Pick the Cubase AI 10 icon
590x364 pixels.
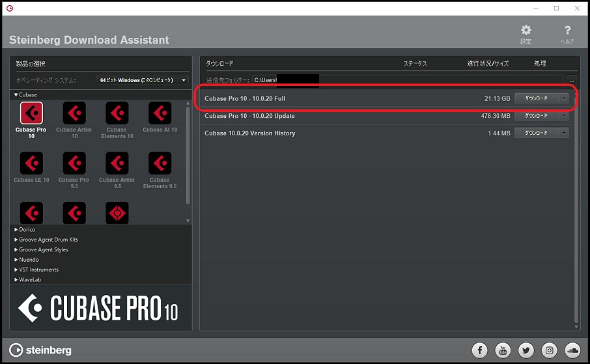[x=160, y=113]
